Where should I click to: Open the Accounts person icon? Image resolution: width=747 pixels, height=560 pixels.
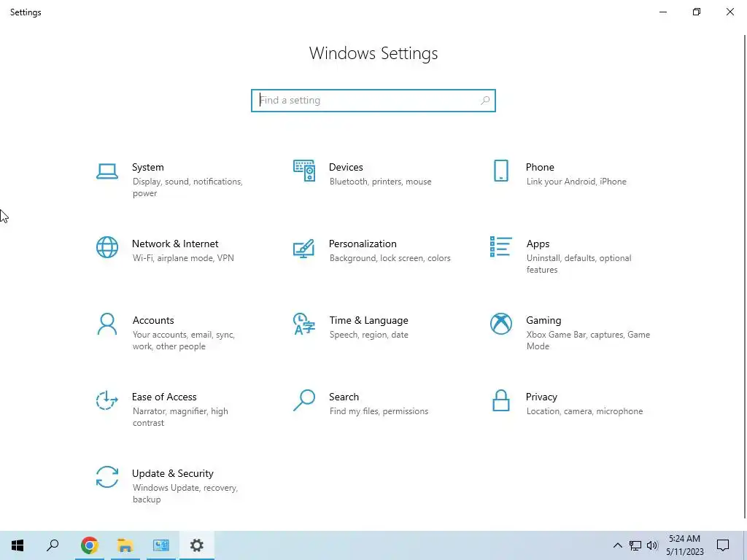[107, 324]
